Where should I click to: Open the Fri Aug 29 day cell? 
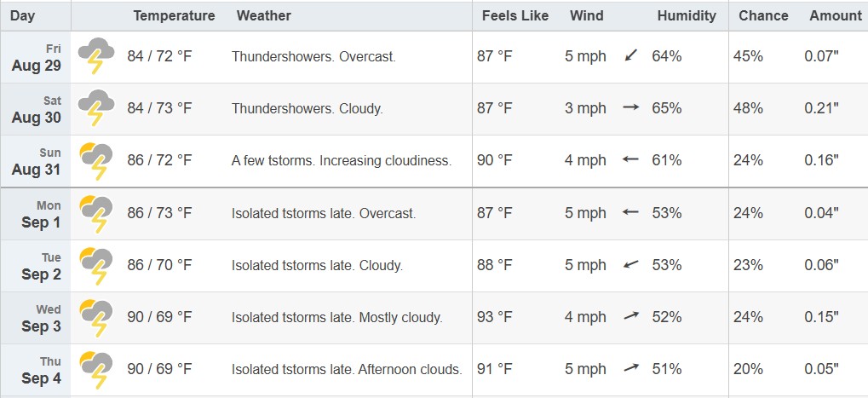point(36,57)
